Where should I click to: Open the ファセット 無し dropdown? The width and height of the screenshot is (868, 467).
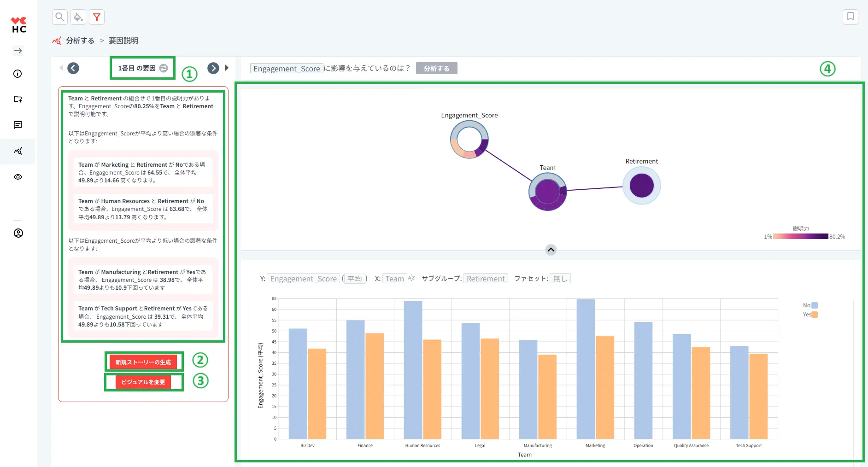coord(560,279)
